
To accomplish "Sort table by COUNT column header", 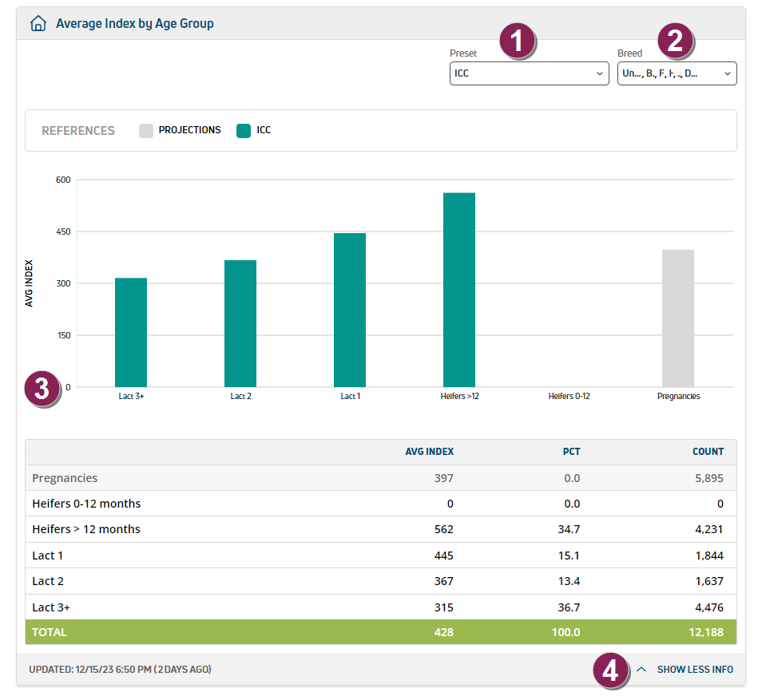I will 708,452.
